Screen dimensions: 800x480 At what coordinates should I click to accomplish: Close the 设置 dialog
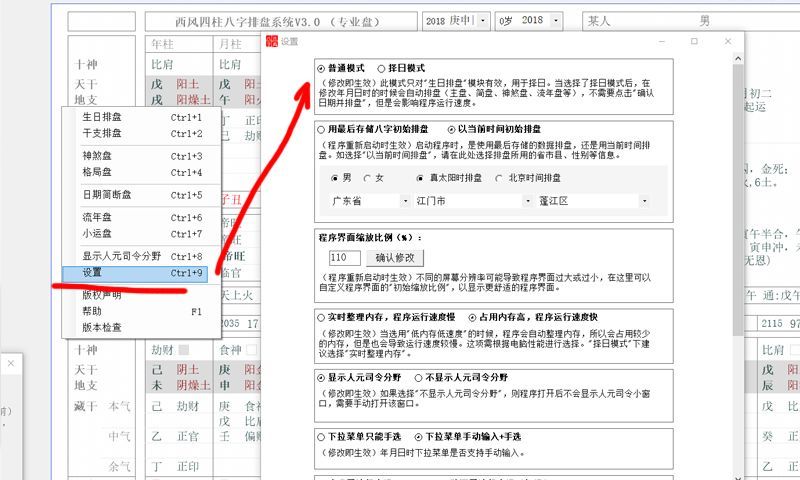tap(728, 41)
